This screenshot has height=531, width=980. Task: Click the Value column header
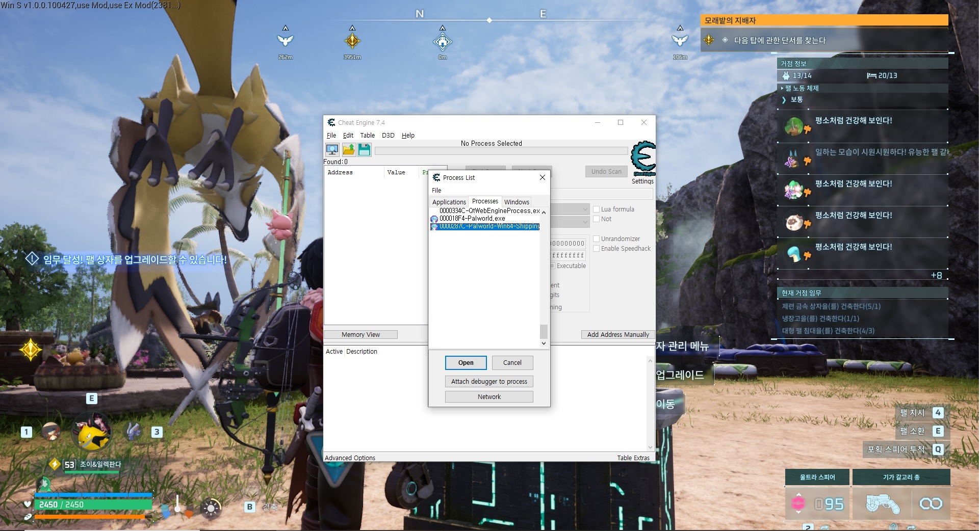pos(401,172)
